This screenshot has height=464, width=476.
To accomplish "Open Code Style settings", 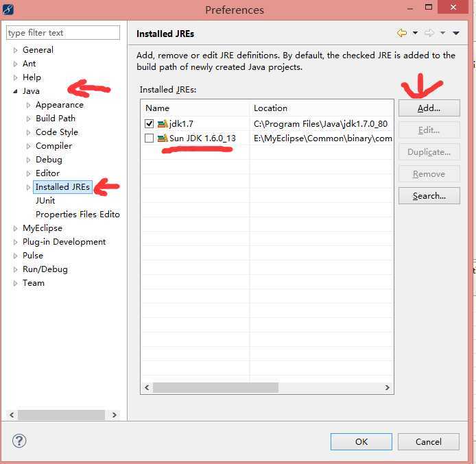I will tap(57, 132).
